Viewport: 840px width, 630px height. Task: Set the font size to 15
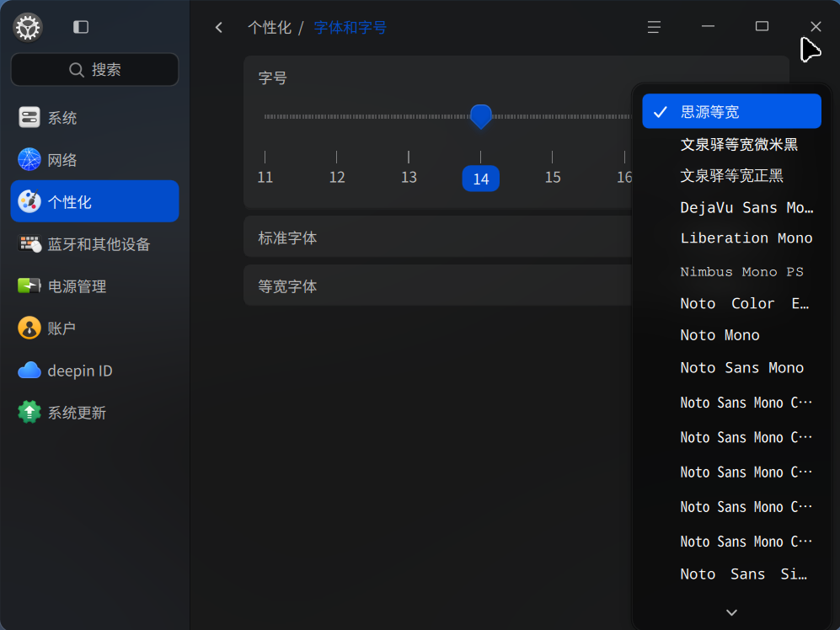coord(553,177)
